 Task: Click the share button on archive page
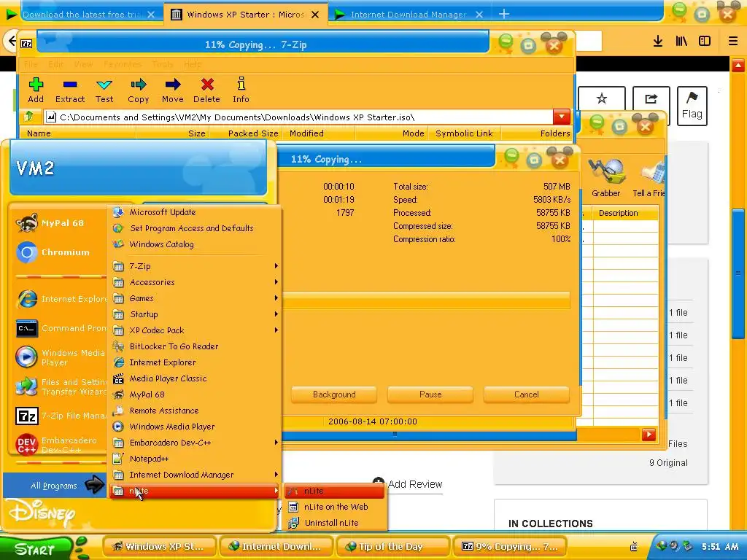(651, 99)
